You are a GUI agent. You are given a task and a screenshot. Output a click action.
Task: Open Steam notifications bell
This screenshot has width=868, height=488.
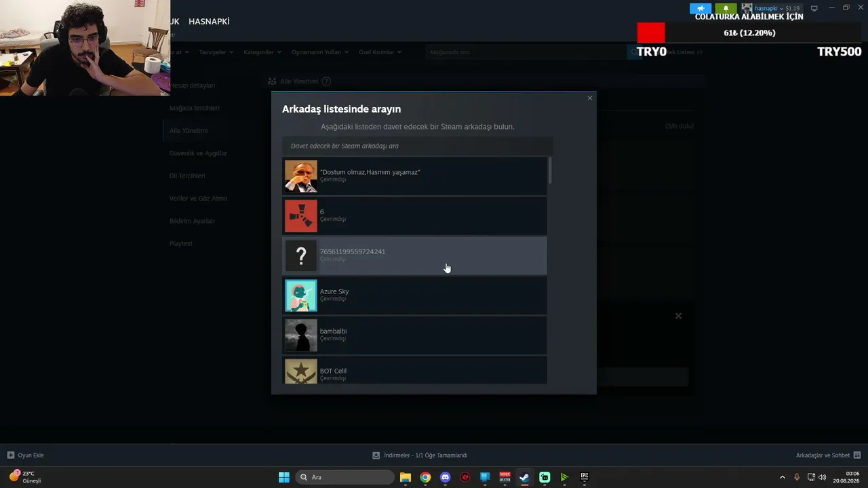726,8
